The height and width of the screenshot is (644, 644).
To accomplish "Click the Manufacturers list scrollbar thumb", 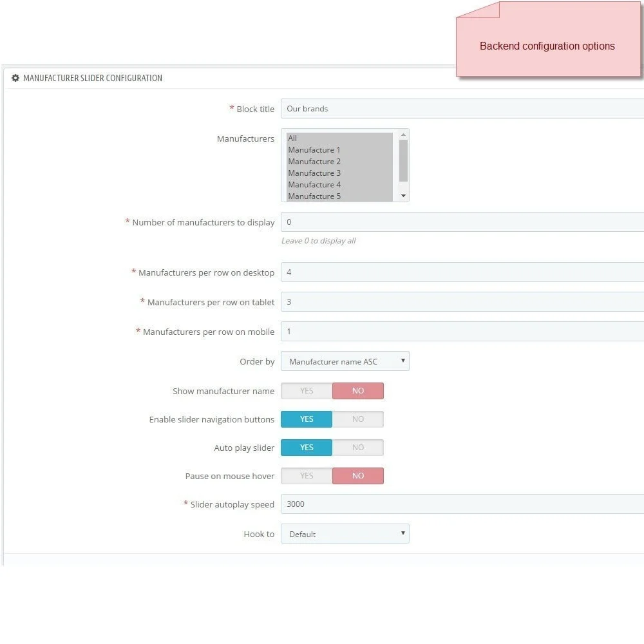I will tap(403, 160).
